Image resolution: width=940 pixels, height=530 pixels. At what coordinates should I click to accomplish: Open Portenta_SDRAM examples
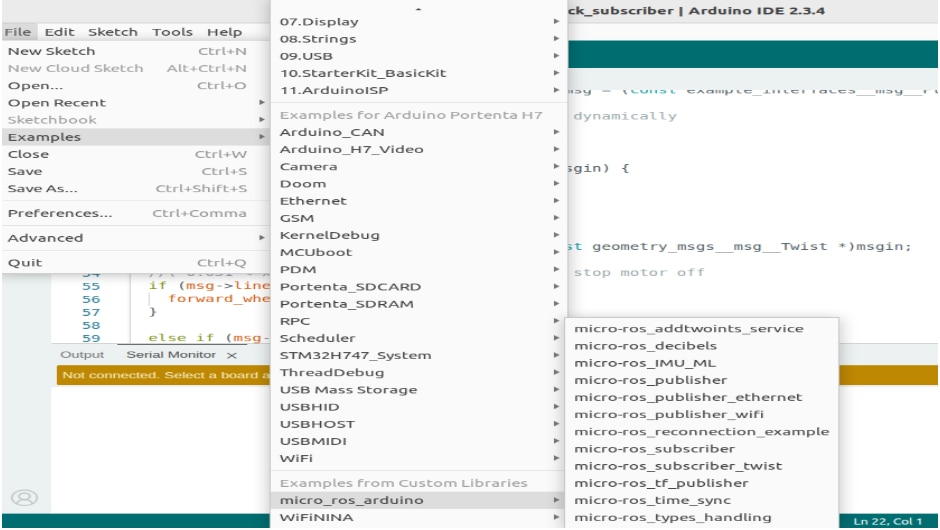click(418, 303)
